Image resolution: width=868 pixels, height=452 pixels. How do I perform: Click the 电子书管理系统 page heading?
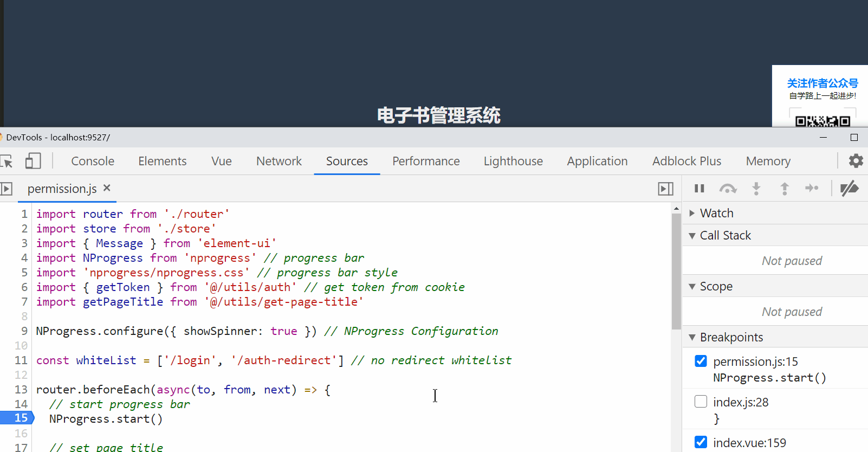(439, 115)
